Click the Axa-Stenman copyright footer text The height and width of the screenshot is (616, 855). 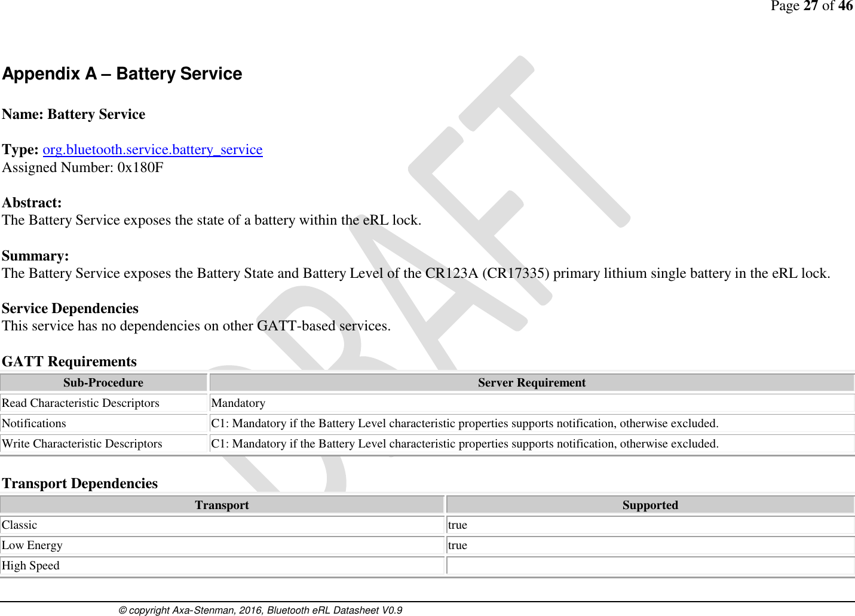click(x=261, y=610)
